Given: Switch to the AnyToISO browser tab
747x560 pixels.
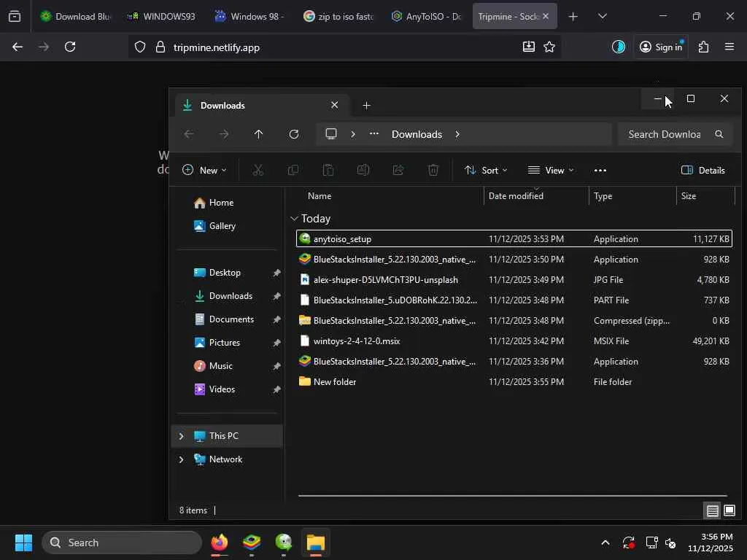Looking at the screenshot, I should pyautogui.click(x=426, y=16).
